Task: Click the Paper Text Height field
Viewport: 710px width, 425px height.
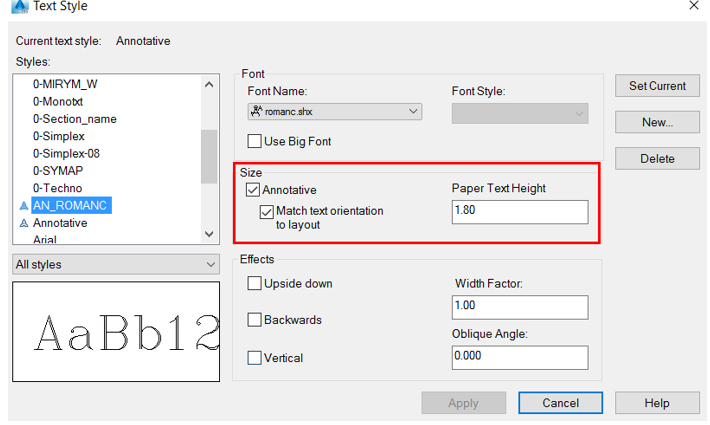Action: click(x=519, y=212)
